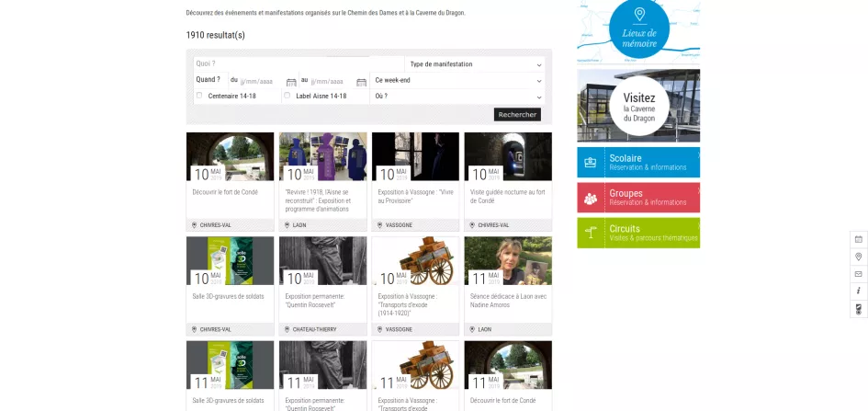This screenshot has width=868, height=411.
Task: Open the calendar icon in side toolbar
Action: [858, 239]
